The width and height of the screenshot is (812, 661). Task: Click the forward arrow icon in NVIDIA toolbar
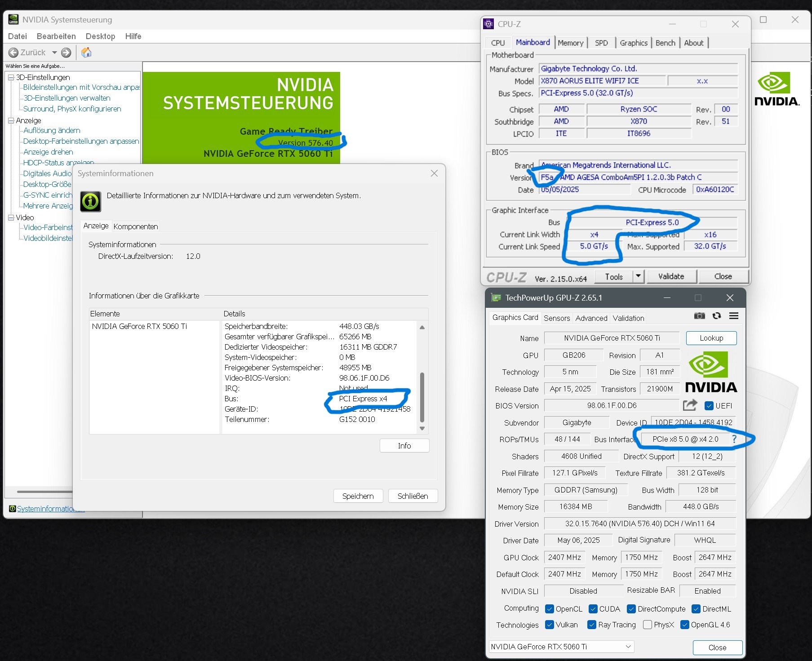tap(66, 53)
